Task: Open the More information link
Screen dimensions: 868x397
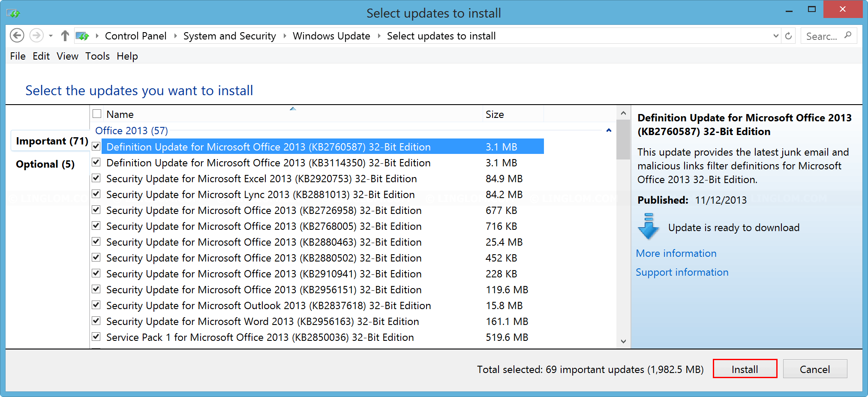Action: [x=676, y=253]
